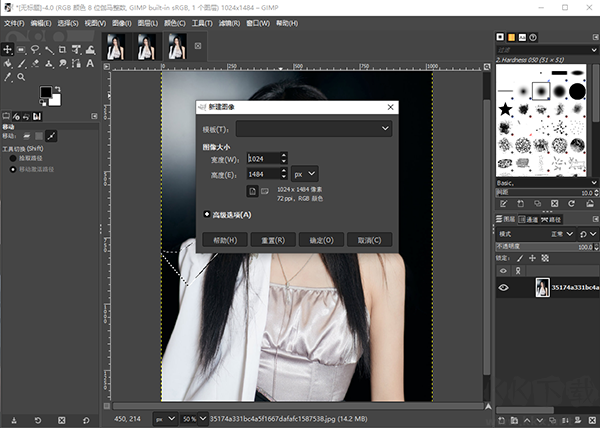Click the 取消(C) button
The image size is (600, 428).
click(x=369, y=240)
